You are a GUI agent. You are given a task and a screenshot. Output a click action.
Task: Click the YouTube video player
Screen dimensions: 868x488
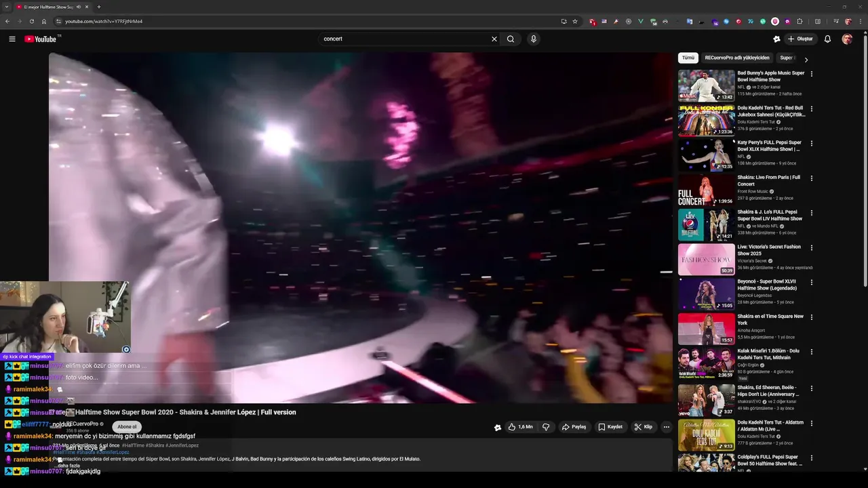(360, 228)
